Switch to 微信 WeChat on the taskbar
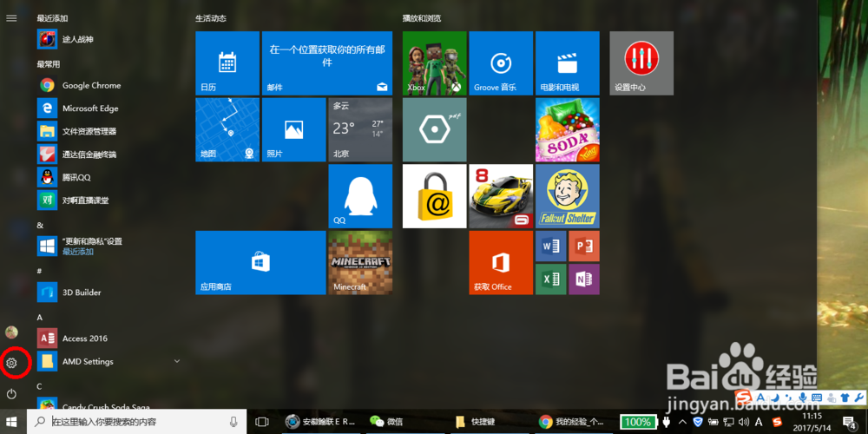The image size is (868, 434). click(x=386, y=422)
